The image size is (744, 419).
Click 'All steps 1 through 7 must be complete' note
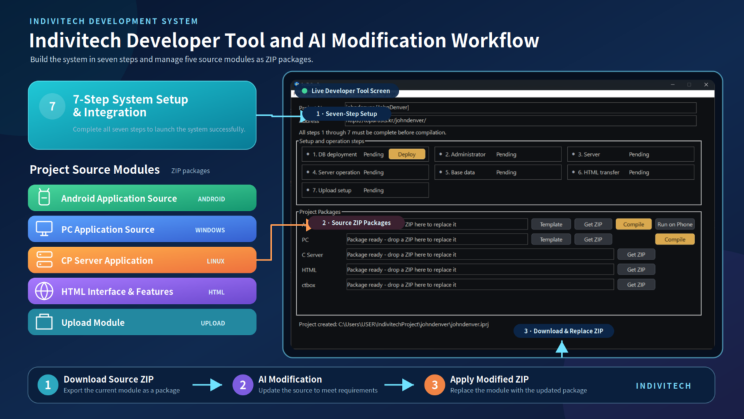click(x=372, y=132)
